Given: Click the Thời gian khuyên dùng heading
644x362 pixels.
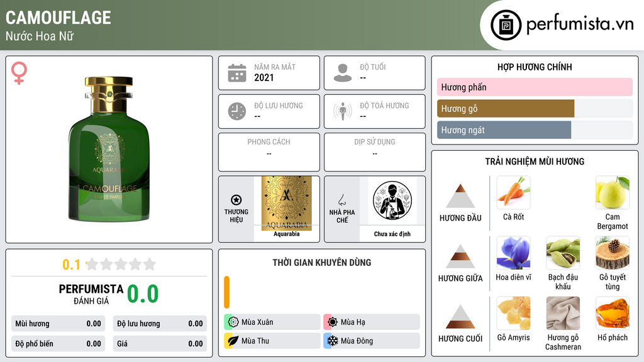Looking at the screenshot, I should pyautogui.click(x=322, y=263).
